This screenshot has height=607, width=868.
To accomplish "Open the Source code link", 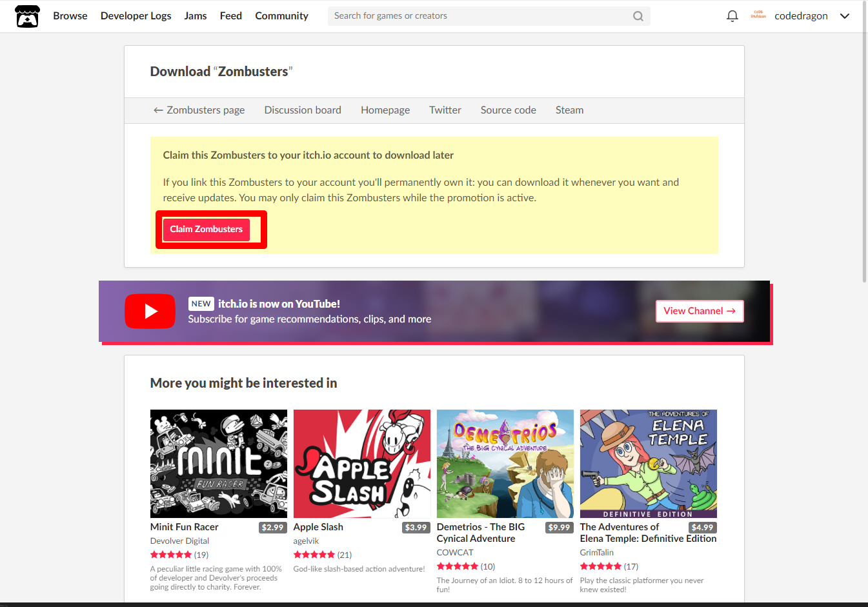I will click(509, 110).
